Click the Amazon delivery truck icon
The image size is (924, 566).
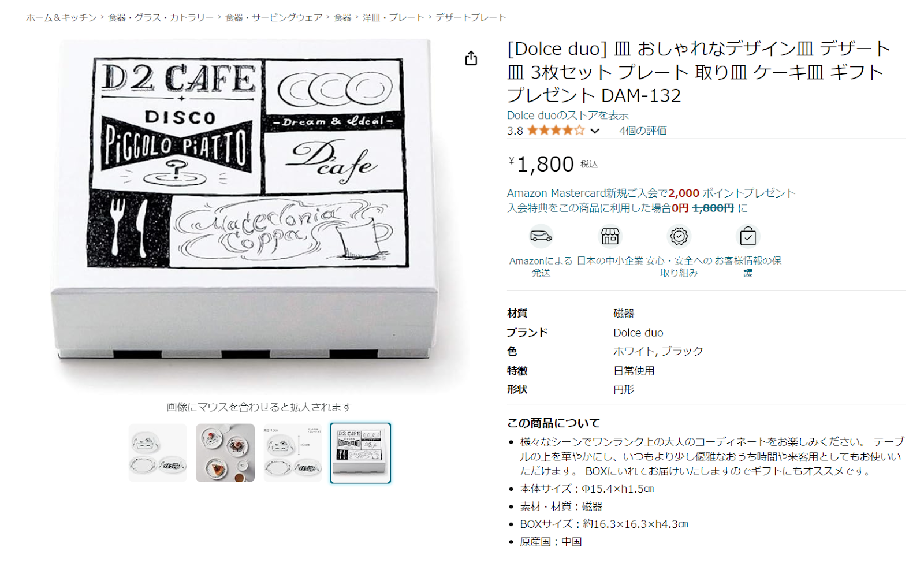click(x=541, y=236)
